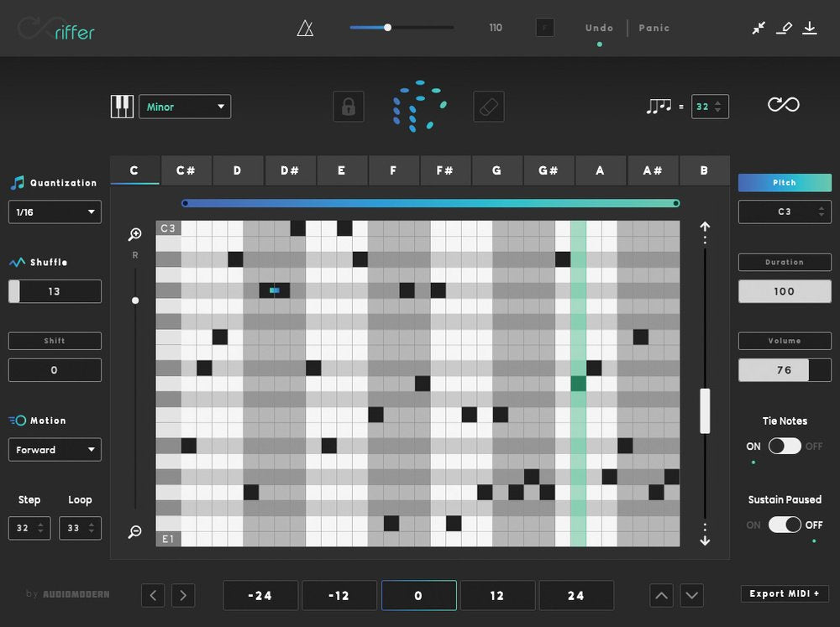840x627 pixels.
Task: Expand the Motion Forward dropdown
Action: point(55,450)
